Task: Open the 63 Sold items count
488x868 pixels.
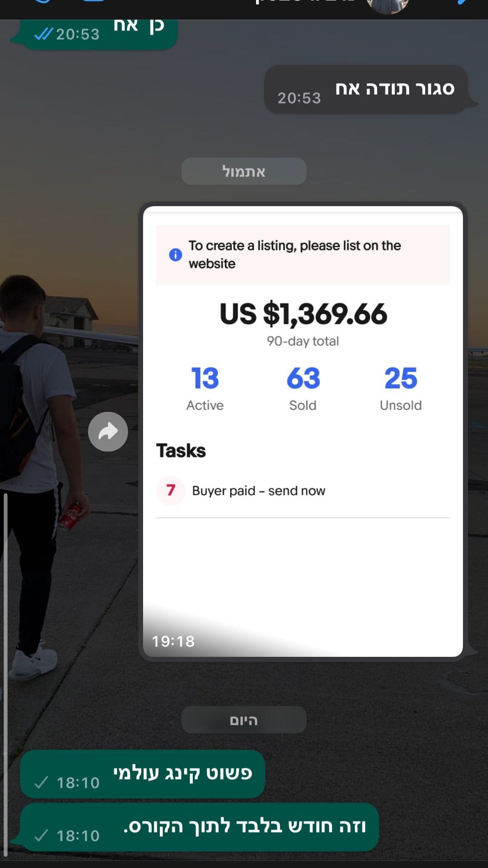Action: point(303,388)
